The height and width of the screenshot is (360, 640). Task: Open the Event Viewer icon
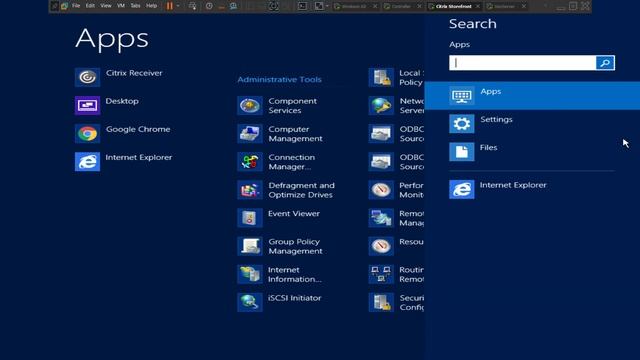(250, 218)
